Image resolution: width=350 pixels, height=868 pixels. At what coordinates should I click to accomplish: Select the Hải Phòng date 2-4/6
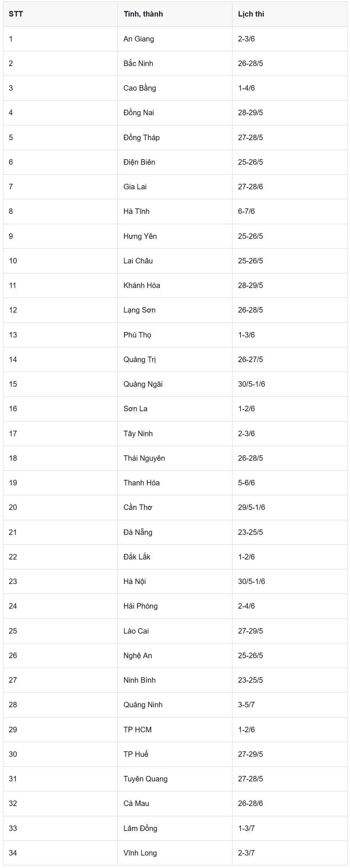(x=289, y=606)
